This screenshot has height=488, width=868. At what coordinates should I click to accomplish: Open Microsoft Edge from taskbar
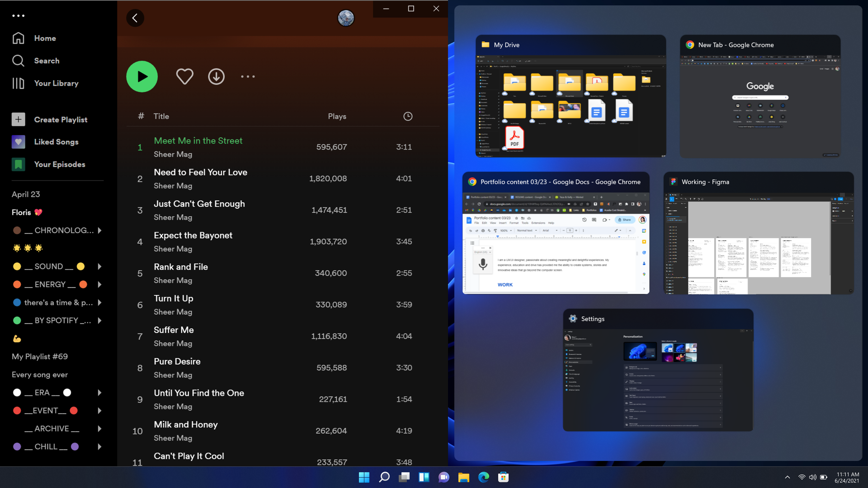pos(483,477)
